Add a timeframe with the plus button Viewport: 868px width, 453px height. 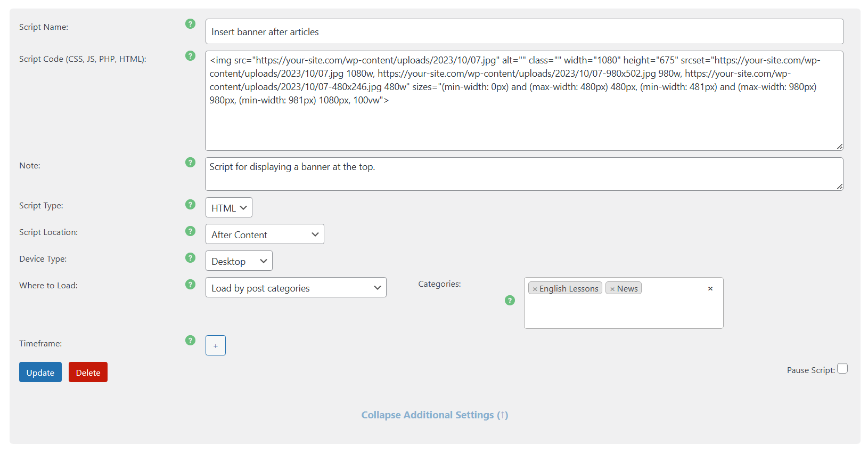216,346
